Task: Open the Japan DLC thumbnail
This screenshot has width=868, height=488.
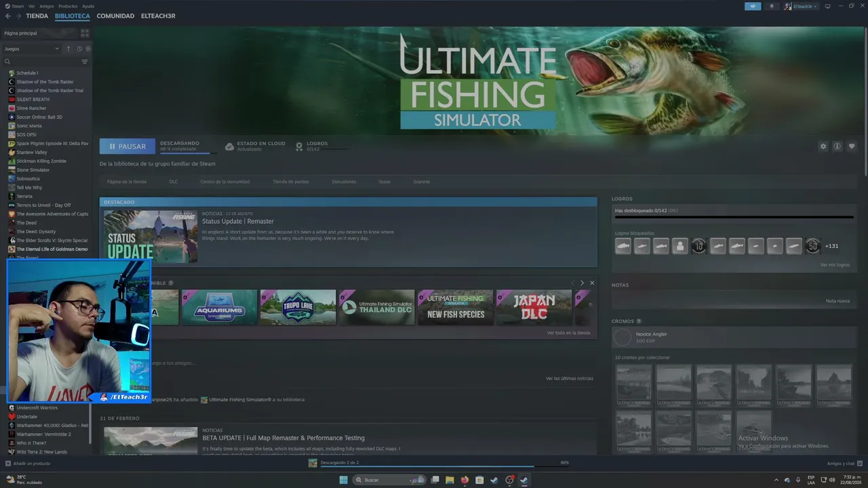Action: pyautogui.click(x=534, y=307)
